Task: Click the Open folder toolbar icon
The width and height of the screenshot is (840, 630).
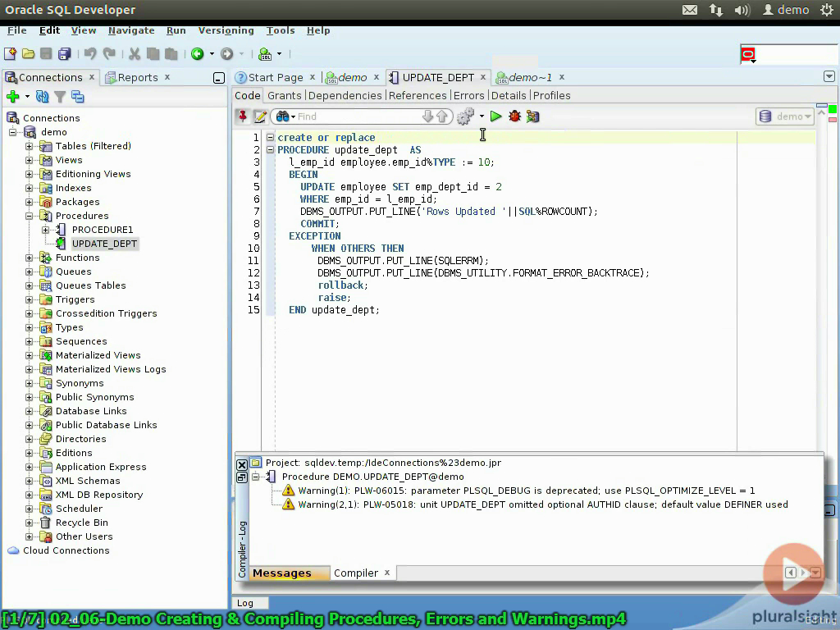Action: click(x=29, y=53)
